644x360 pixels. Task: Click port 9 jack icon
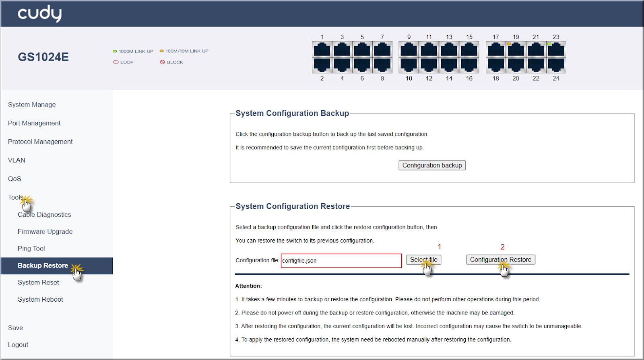point(409,49)
